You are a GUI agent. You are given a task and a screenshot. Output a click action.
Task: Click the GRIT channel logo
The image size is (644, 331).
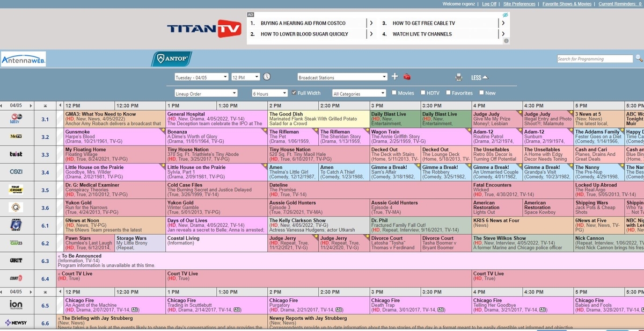(16, 261)
